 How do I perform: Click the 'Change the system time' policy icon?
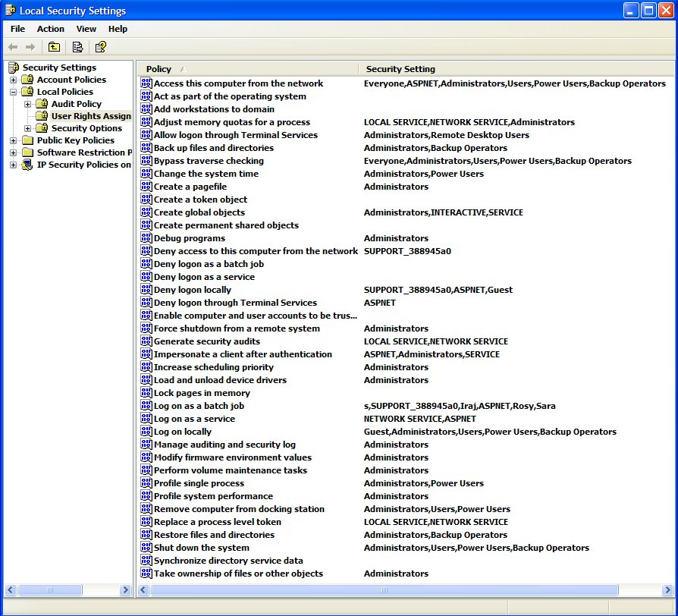(146, 174)
